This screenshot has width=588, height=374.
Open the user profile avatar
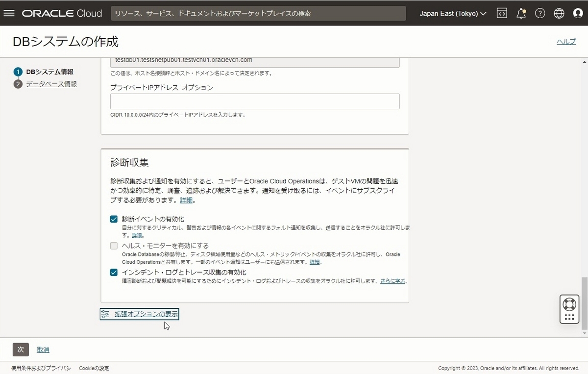[578, 13]
